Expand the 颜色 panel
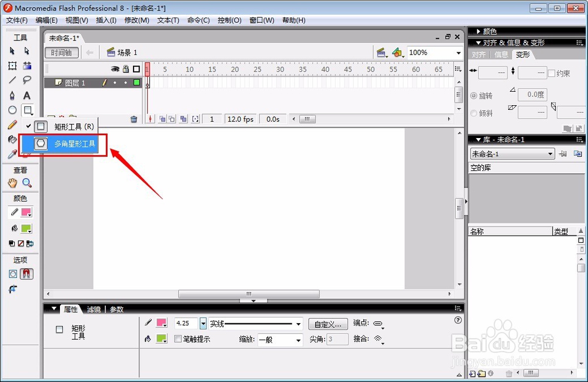Viewport: 588px width, 382px height. [x=478, y=32]
